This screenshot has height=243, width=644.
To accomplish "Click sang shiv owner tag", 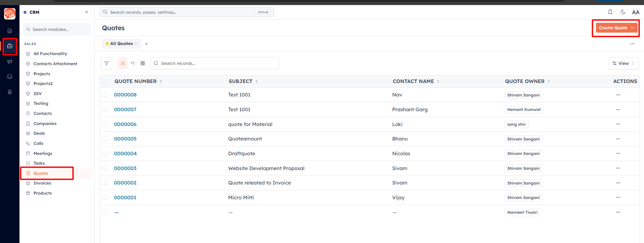I will [516, 124].
